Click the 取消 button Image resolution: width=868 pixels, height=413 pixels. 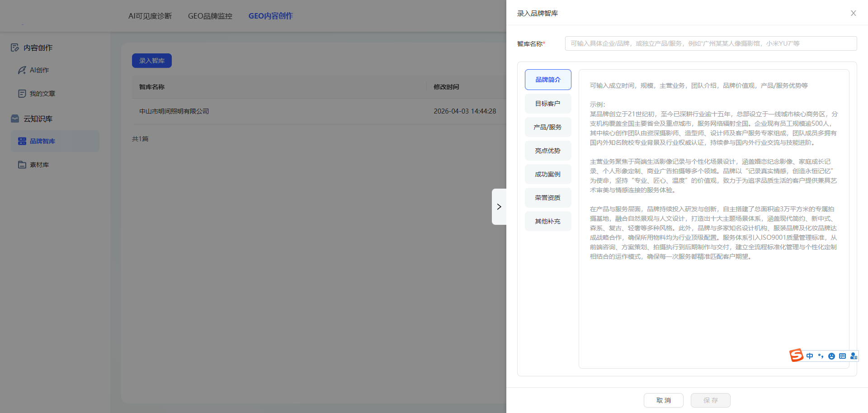663,400
